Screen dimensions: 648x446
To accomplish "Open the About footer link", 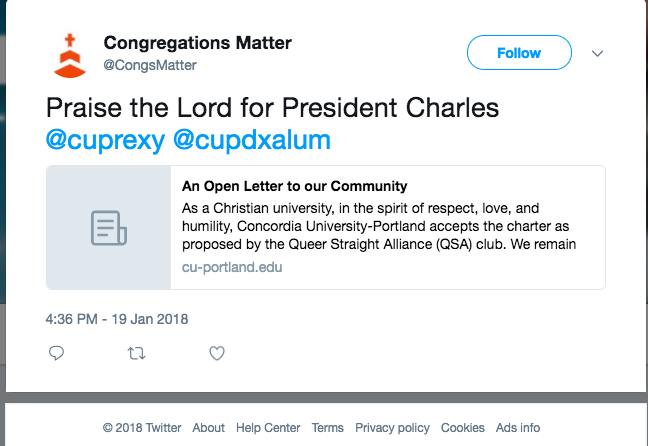I will (x=208, y=428).
